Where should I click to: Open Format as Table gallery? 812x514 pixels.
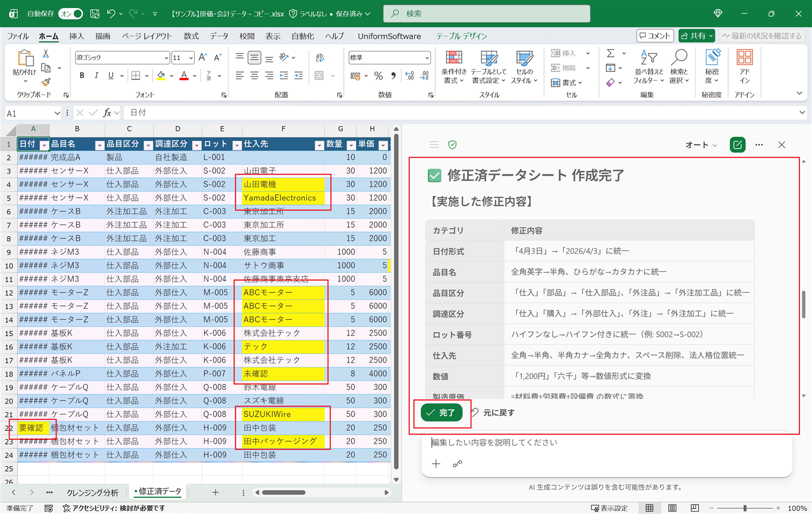[x=489, y=67]
